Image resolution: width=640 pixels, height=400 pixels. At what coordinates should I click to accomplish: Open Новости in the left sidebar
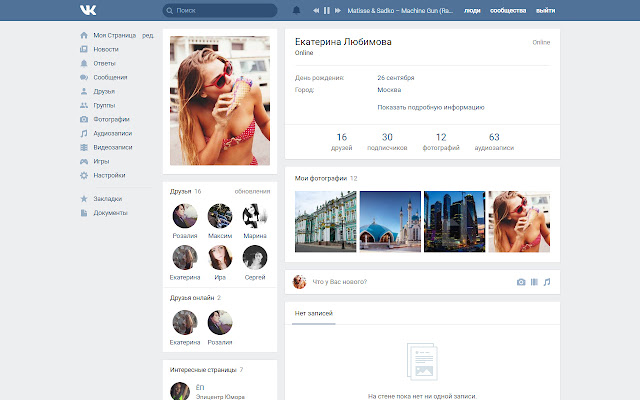106,49
